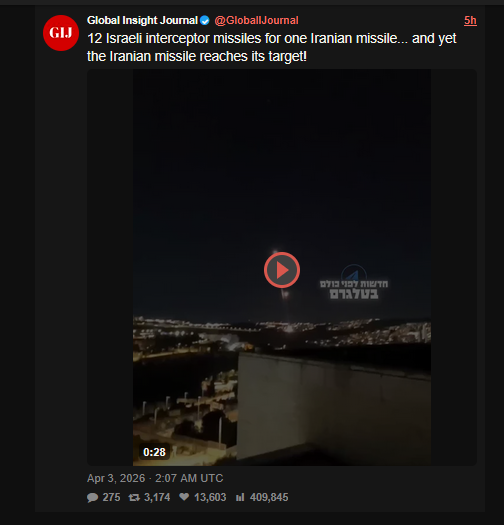Play the video with the red play button
Image resolution: width=504 pixels, height=525 pixels.
[282, 270]
